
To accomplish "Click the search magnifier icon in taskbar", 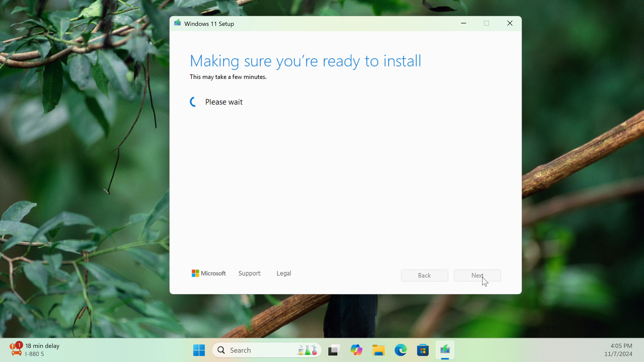I will click(221, 350).
